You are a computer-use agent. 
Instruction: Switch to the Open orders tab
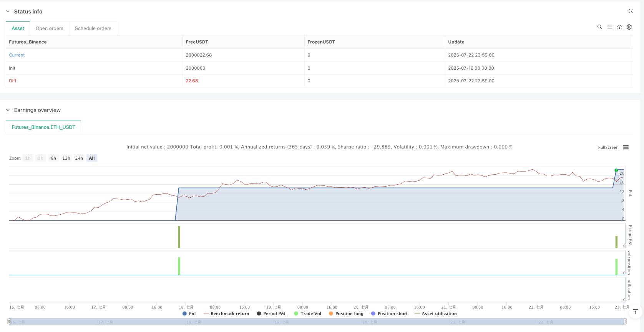click(x=50, y=28)
